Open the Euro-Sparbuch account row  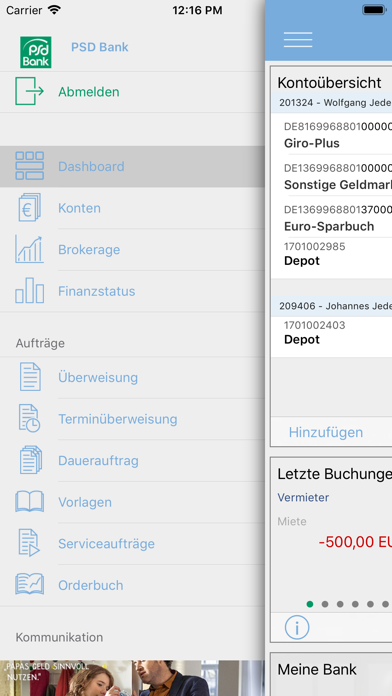point(332,218)
